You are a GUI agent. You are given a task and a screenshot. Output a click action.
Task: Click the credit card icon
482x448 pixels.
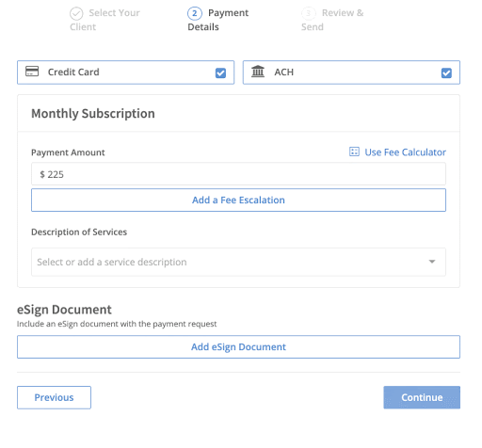32,72
